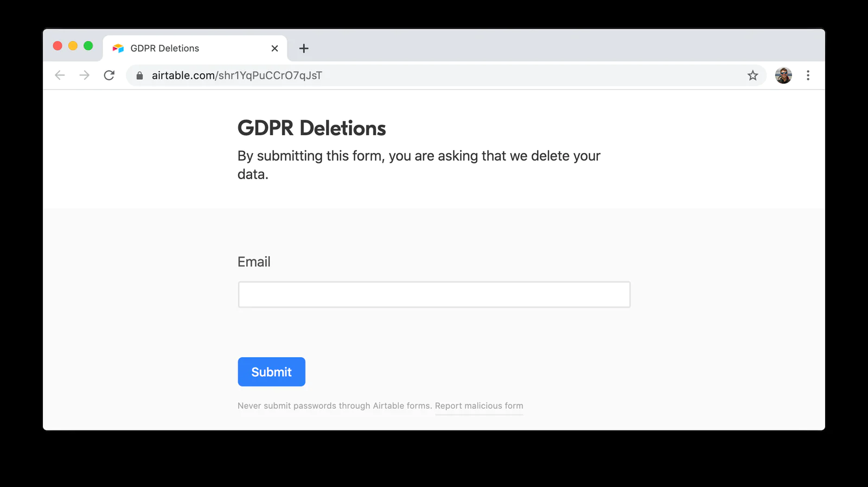Minimize the window with the yellow button

72,46
